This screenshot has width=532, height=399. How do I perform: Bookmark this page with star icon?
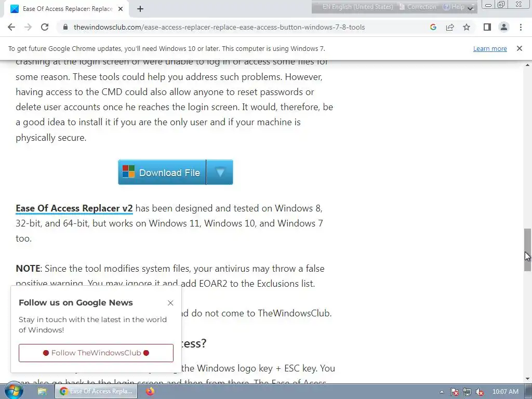click(x=467, y=27)
